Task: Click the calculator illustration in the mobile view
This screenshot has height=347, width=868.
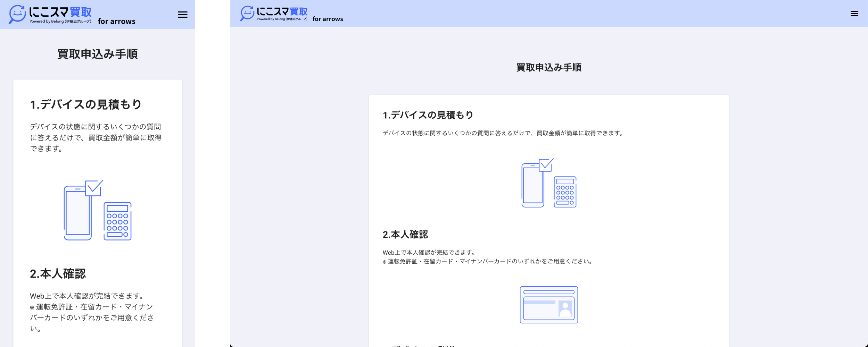Action: coord(117,221)
